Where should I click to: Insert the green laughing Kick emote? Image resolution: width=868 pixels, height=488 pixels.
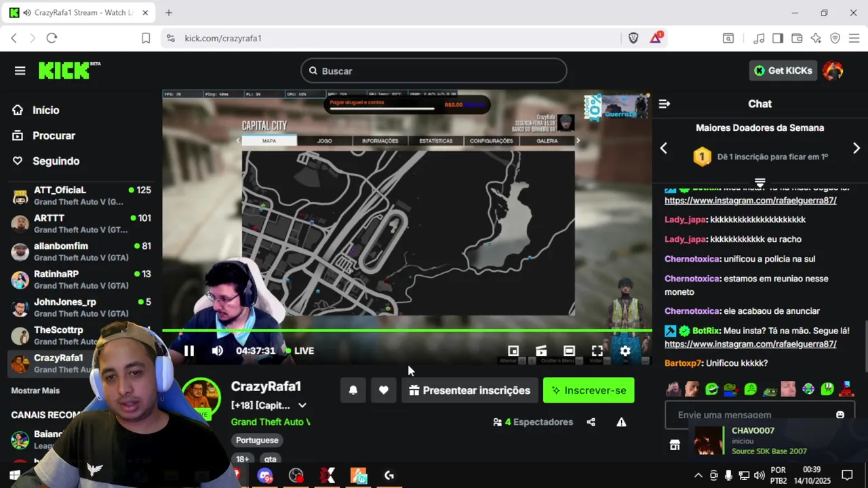(x=711, y=389)
